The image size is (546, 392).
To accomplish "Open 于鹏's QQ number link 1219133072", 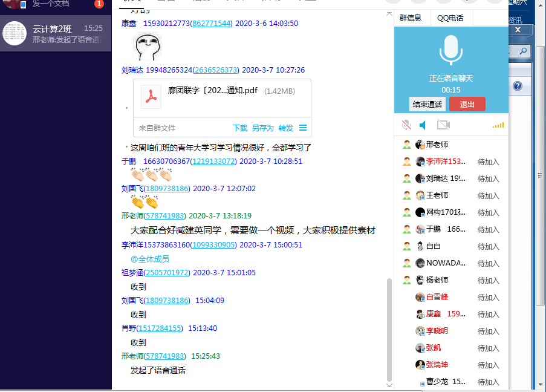I will [x=213, y=162].
